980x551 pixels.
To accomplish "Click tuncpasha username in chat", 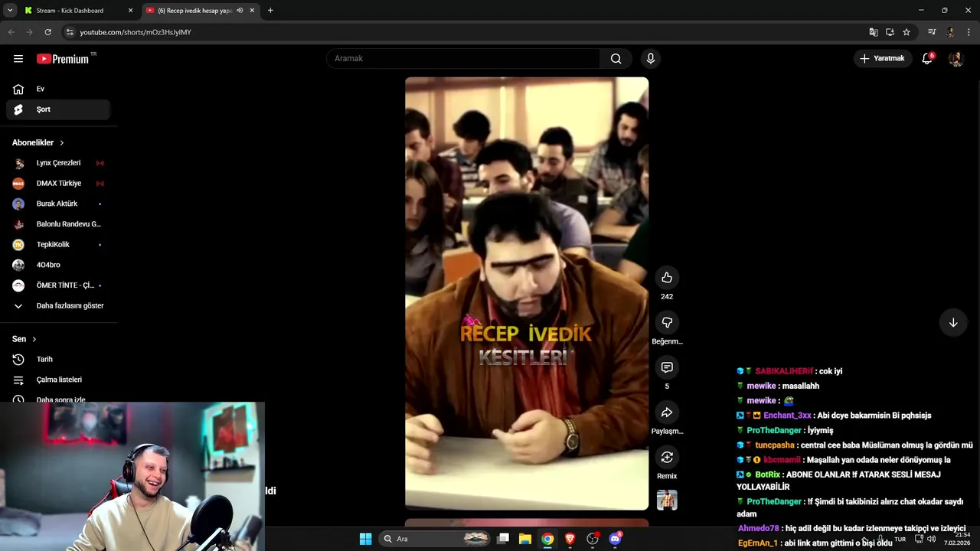I will click(775, 445).
